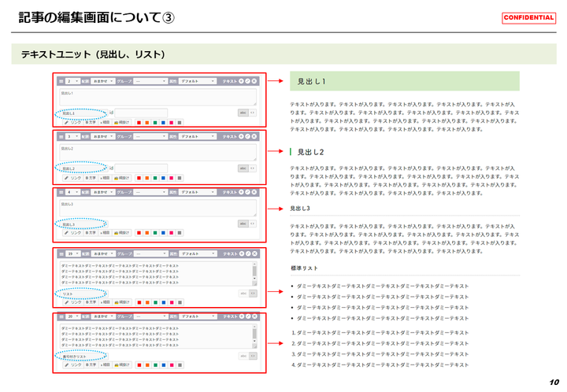Click the リンク pencil button in the 見出し1 unit

(x=72, y=123)
